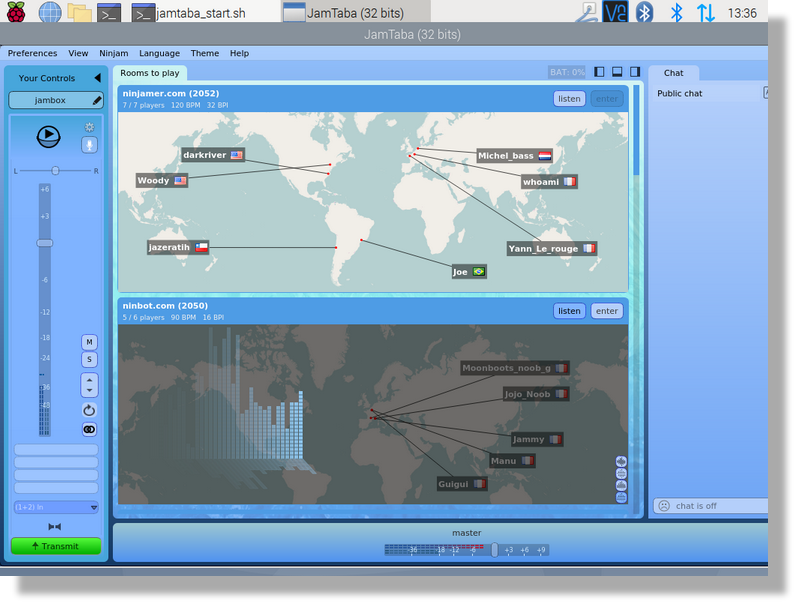Click the green Transmit button
795x603 pixels.
pos(56,546)
